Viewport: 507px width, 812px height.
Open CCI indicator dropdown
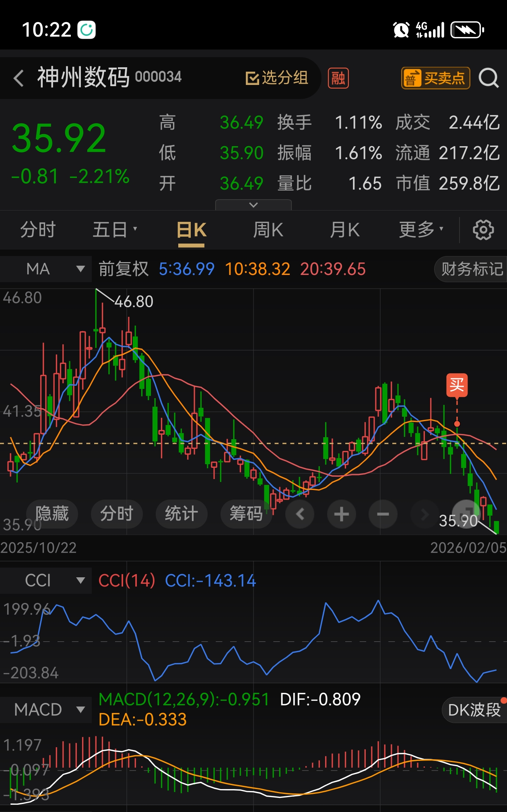tap(46, 581)
